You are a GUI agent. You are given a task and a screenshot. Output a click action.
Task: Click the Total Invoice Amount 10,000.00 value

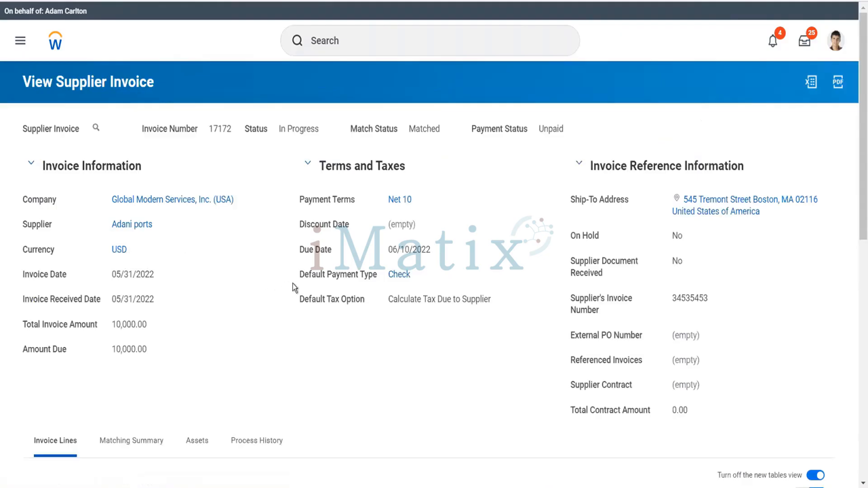point(129,325)
